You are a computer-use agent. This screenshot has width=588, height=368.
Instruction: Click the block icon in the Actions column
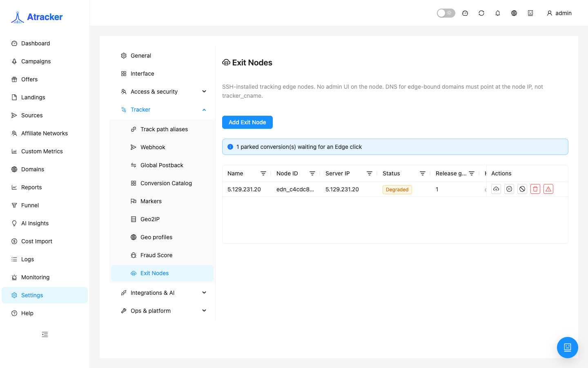click(522, 189)
